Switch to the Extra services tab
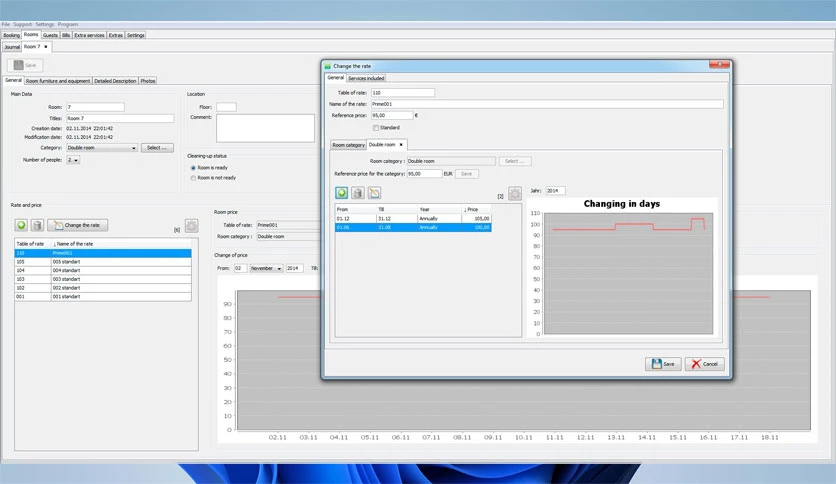 [x=89, y=35]
